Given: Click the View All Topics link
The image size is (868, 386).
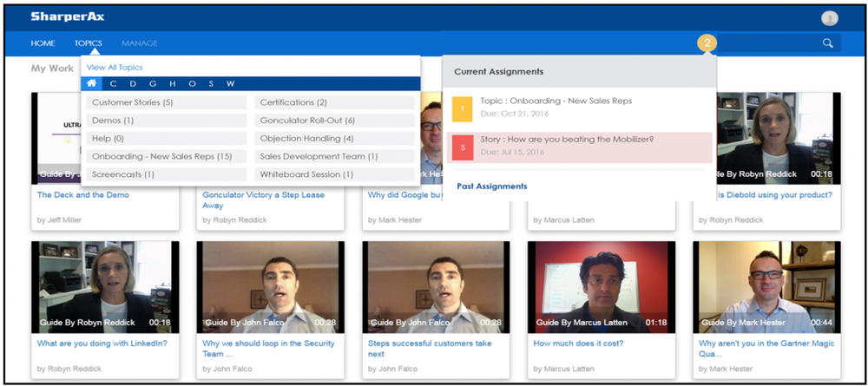Looking at the screenshot, I should click(115, 68).
